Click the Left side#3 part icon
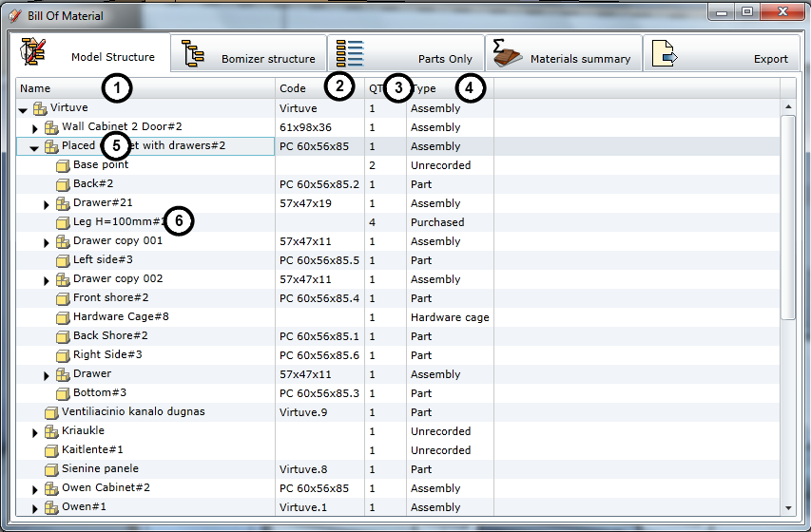This screenshot has height=532, width=811. click(63, 260)
